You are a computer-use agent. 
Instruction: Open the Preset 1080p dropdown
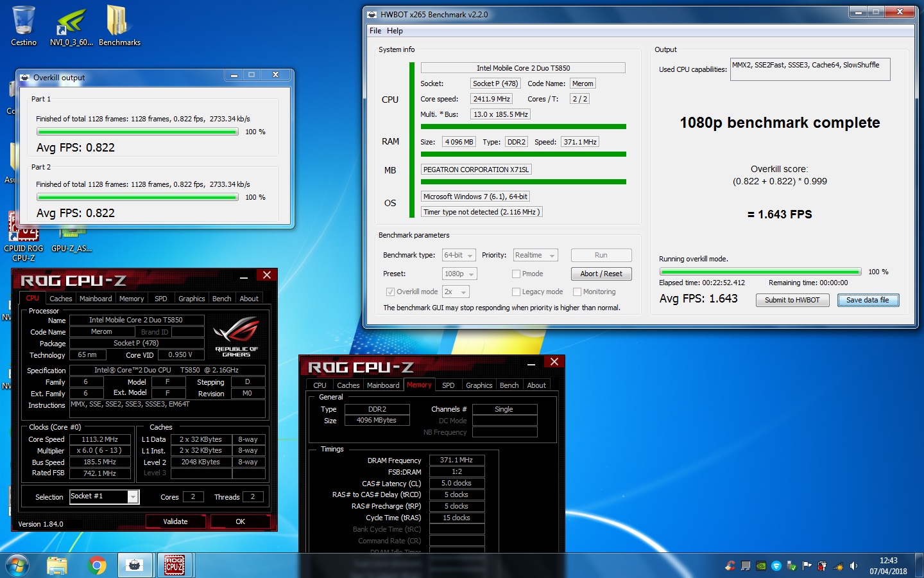pyautogui.click(x=459, y=274)
